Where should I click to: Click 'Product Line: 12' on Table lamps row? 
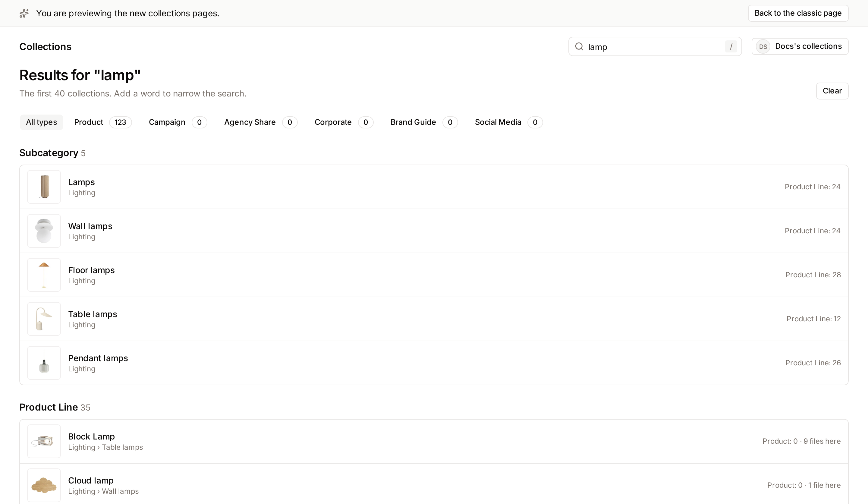[x=813, y=319]
